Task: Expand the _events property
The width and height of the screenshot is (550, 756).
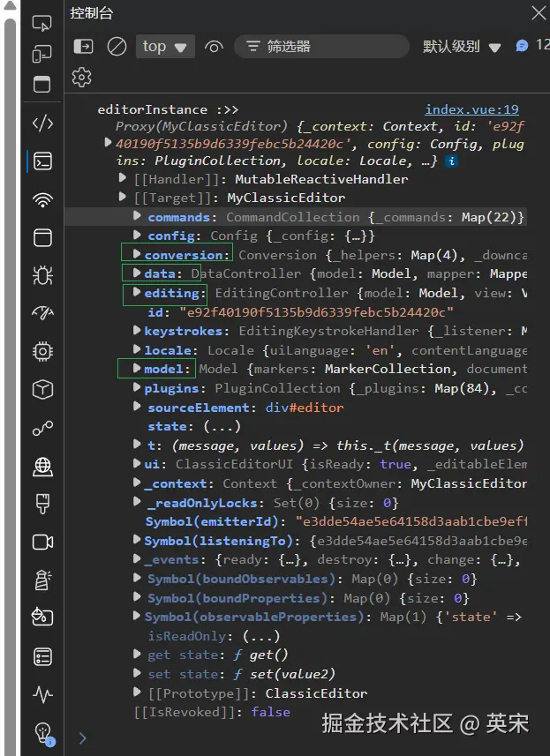Action: (x=137, y=558)
